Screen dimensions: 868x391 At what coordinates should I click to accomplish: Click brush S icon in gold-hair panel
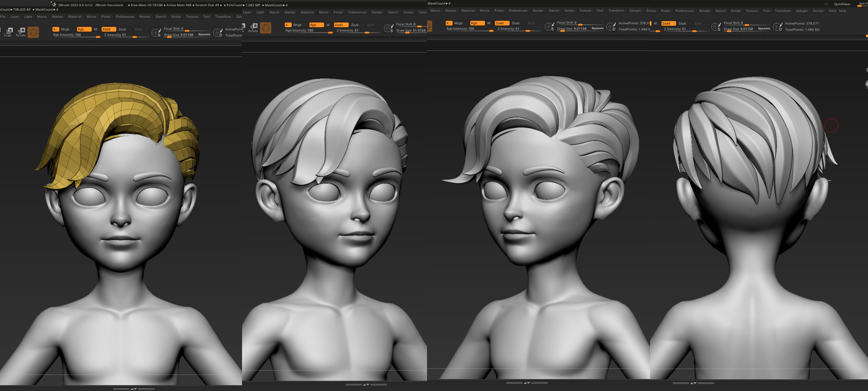pos(156,33)
